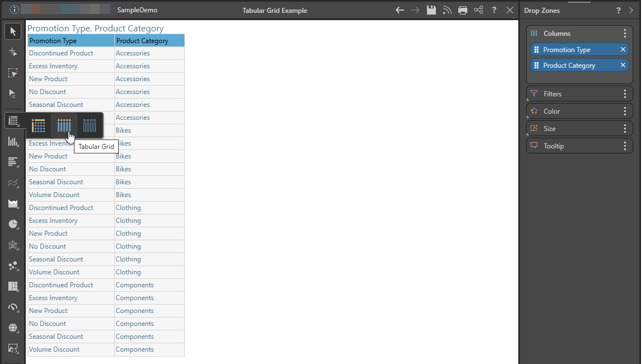
Task: Open the Columns drop zone options menu
Action: (x=625, y=34)
